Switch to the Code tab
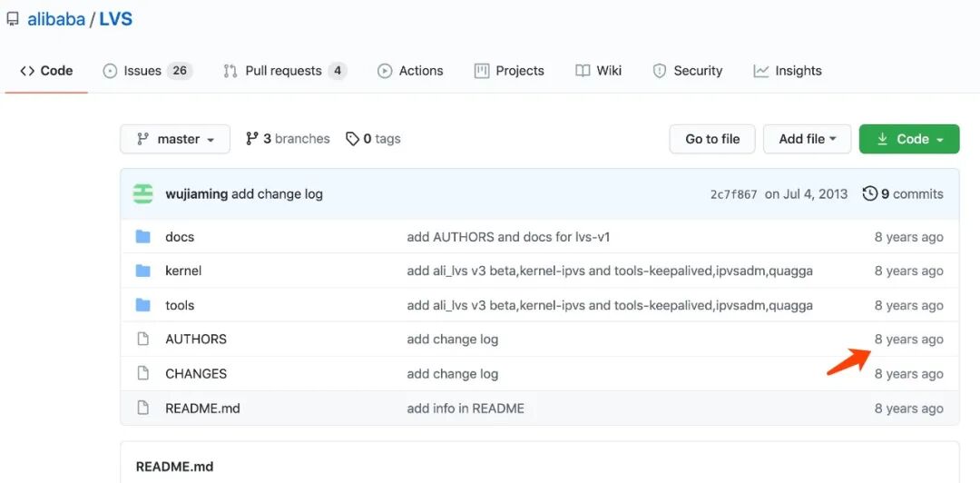Viewport: 980px width, 483px height. pos(46,71)
